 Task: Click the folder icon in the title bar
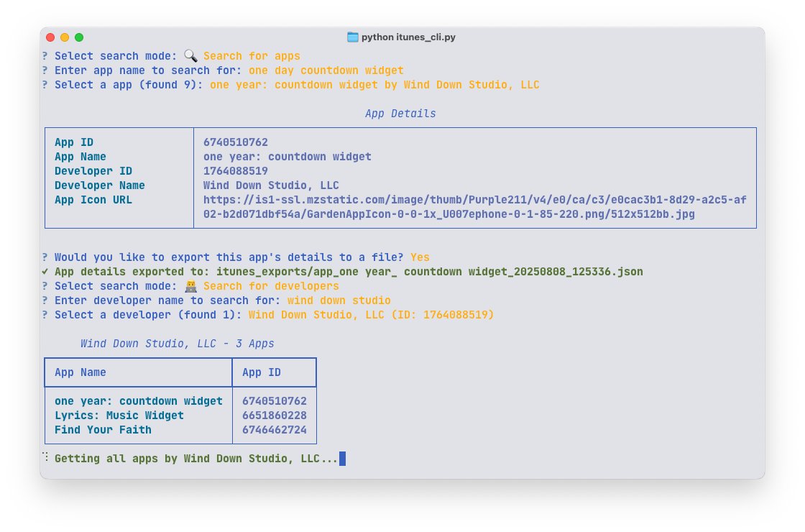coord(353,37)
